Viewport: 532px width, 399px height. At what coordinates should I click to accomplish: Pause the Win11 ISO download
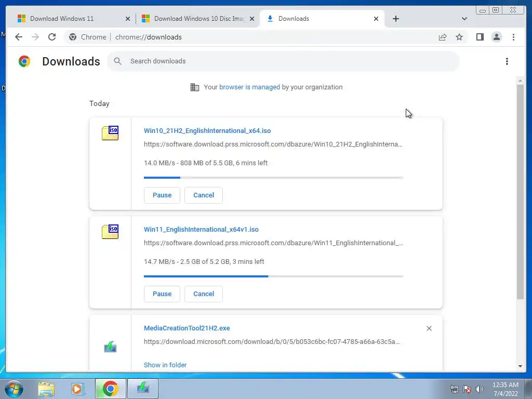pos(162,294)
